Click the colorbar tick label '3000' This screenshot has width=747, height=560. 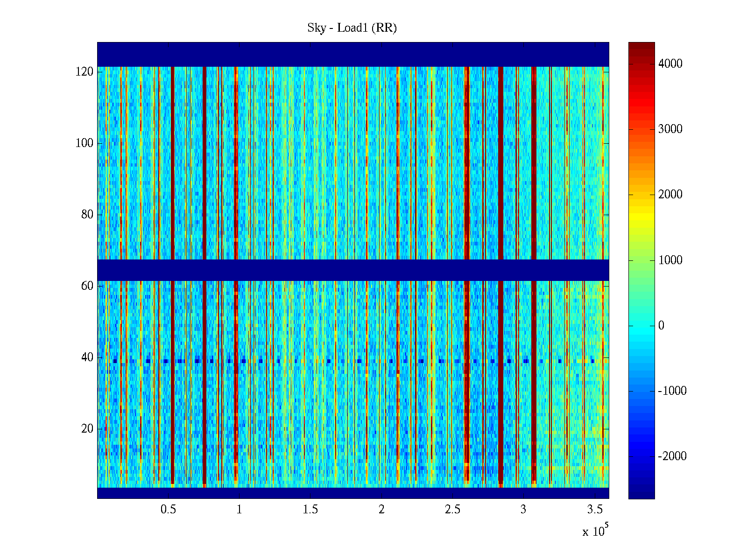click(x=670, y=129)
